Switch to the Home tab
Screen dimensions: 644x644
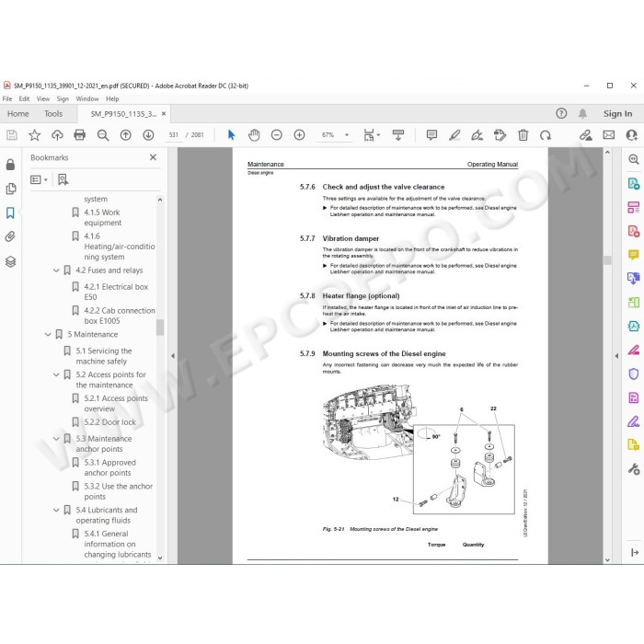pos(18,114)
